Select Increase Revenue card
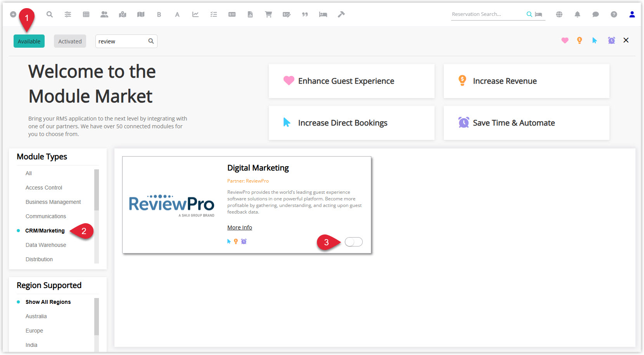Screen dimensions: 644x355 (x=526, y=81)
